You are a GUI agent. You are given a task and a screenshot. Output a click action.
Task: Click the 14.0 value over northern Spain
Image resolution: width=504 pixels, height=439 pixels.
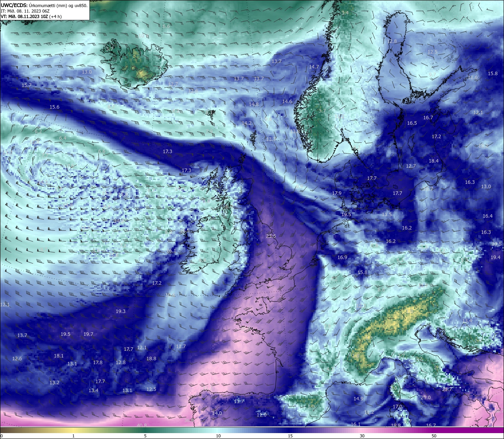217,413
